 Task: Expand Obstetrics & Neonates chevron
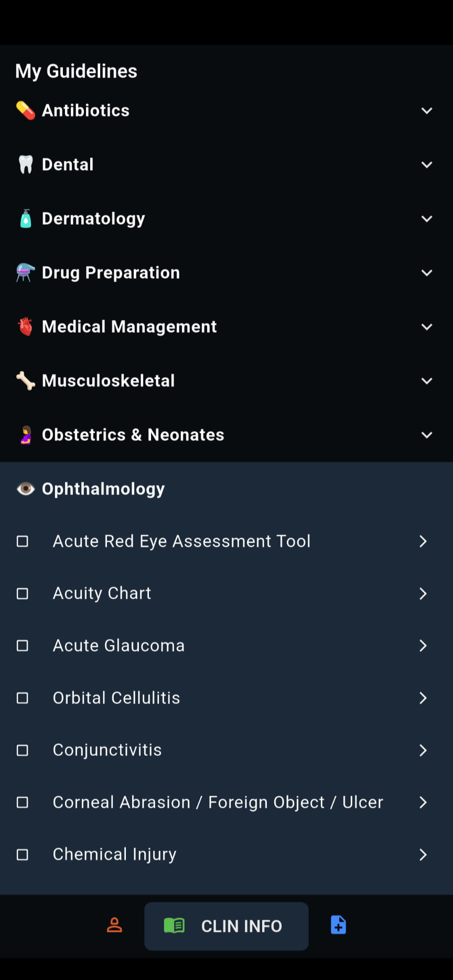427,435
